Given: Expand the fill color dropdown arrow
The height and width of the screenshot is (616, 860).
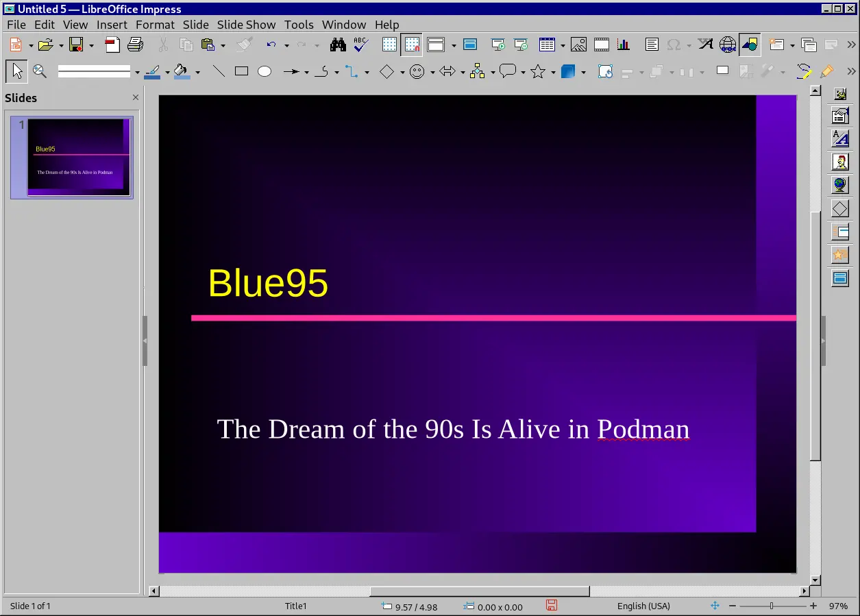Looking at the screenshot, I should click(x=197, y=73).
